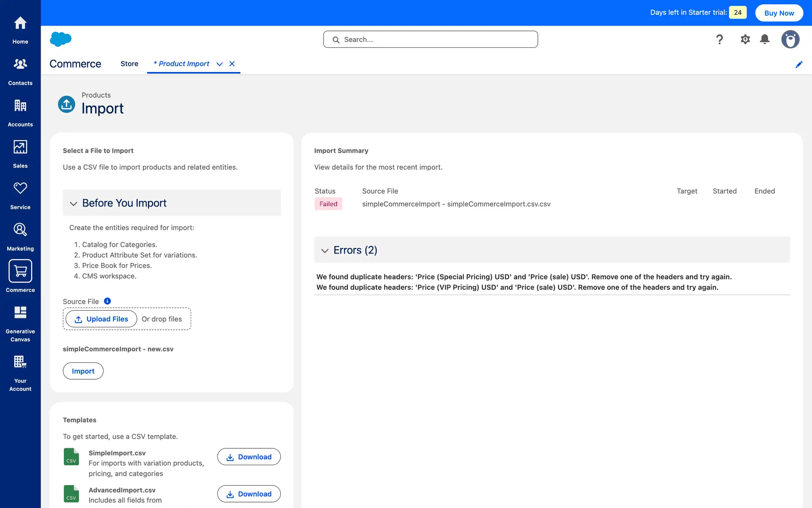The width and height of the screenshot is (812, 508).
Task: Close the Product Import tab
Action: click(232, 64)
